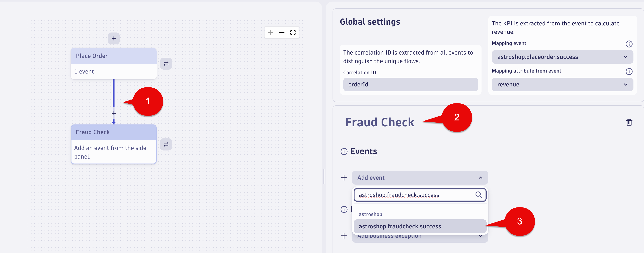Select the Fraud Check step node
The image size is (644, 253).
pyautogui.click(x=114, y=144)
